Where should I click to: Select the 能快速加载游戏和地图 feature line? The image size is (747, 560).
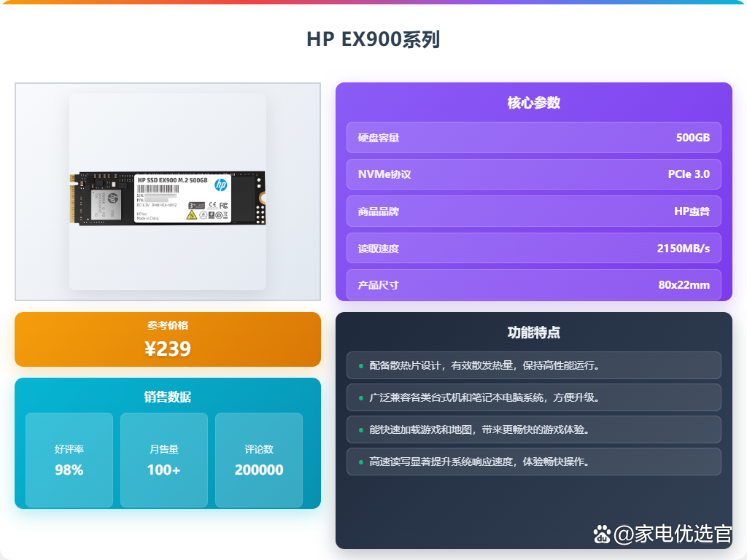tap(533, 429)
